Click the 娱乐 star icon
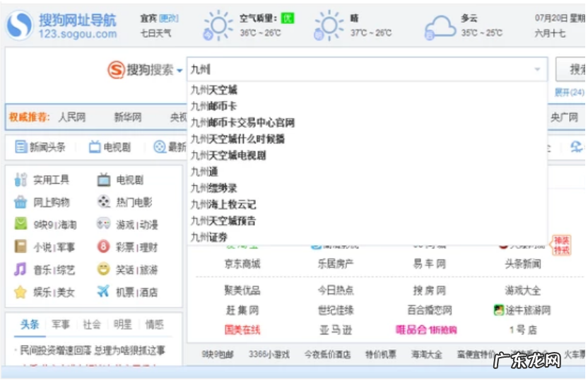The width and height of the screenshot is (588, 381). tap(20, 292)
